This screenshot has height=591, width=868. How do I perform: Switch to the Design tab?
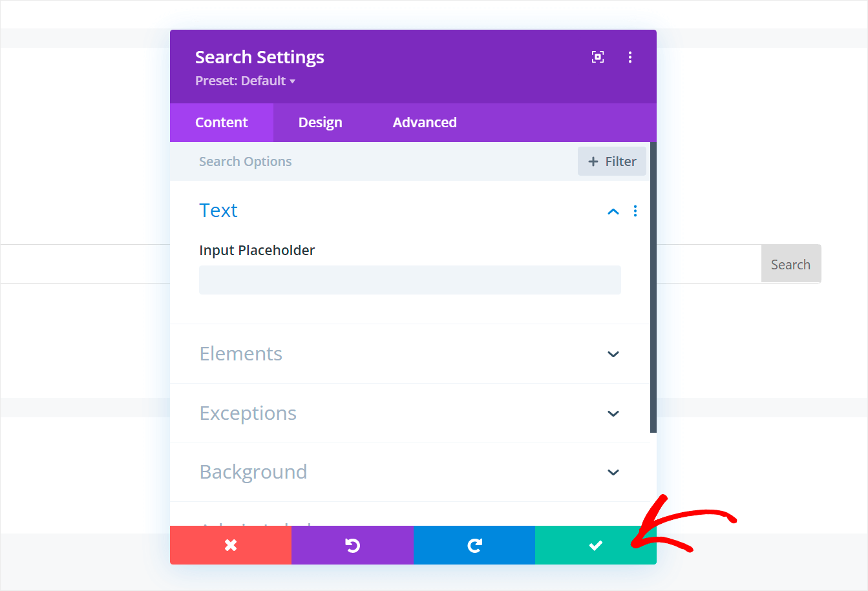320,122
